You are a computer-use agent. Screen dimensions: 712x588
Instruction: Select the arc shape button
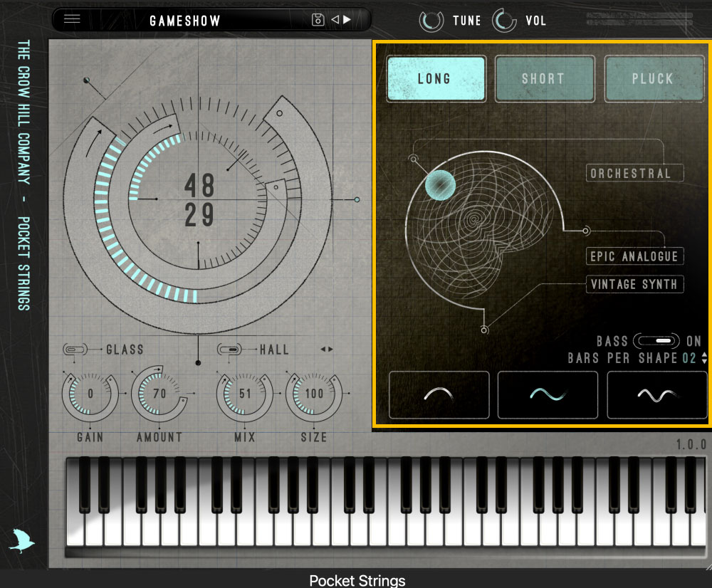coord(439,394)
